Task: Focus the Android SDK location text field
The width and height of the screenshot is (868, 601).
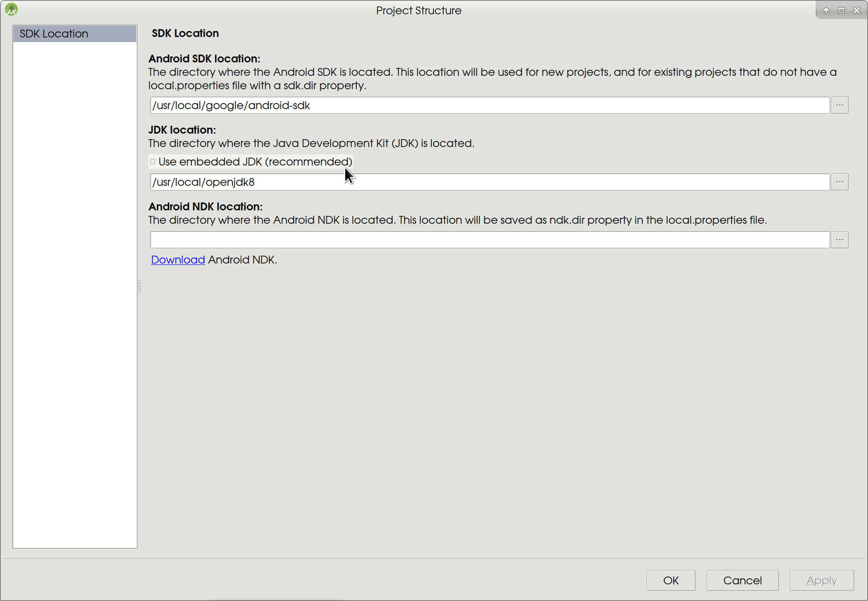Action: click(416, 105)
